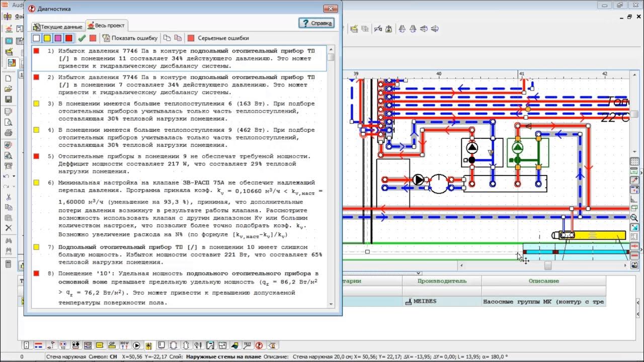Click the second copy icon in the Диагностика toolbar
The width and height of the screenshot is (644, 362).
(178, 38)
